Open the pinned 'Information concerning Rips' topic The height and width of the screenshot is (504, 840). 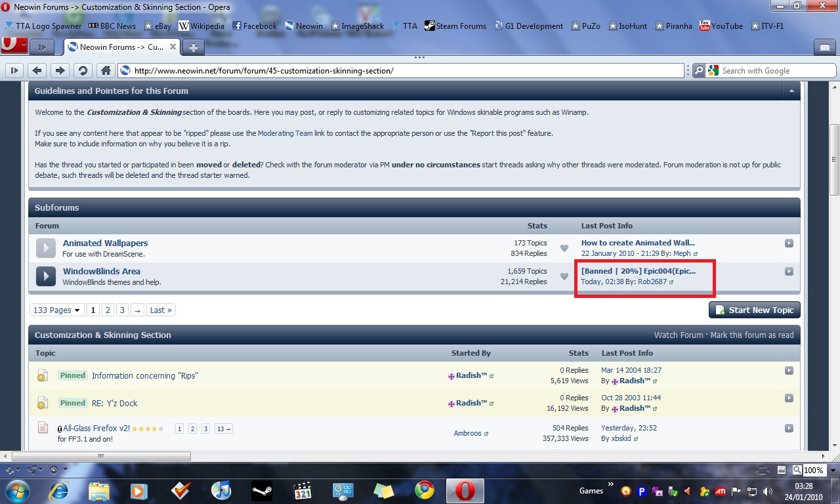tap(145, 376)
